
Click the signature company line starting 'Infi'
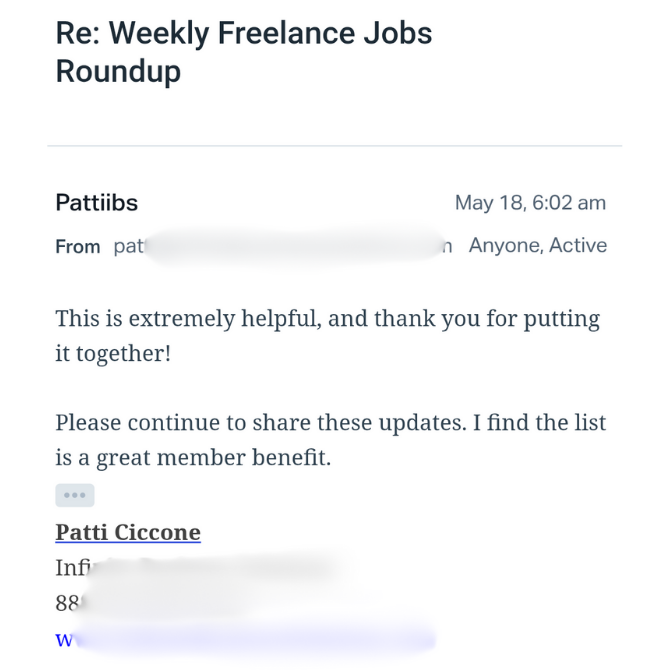(x=190, y=568)
